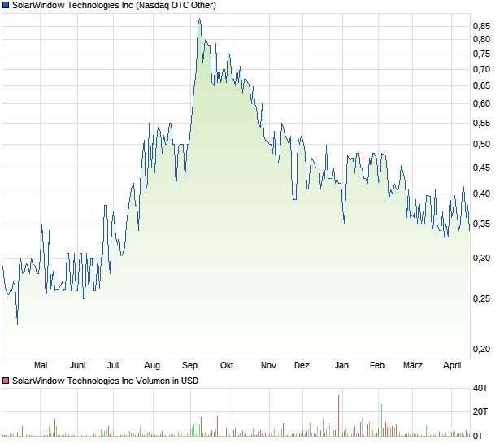Select the 'März' month label

413,366
